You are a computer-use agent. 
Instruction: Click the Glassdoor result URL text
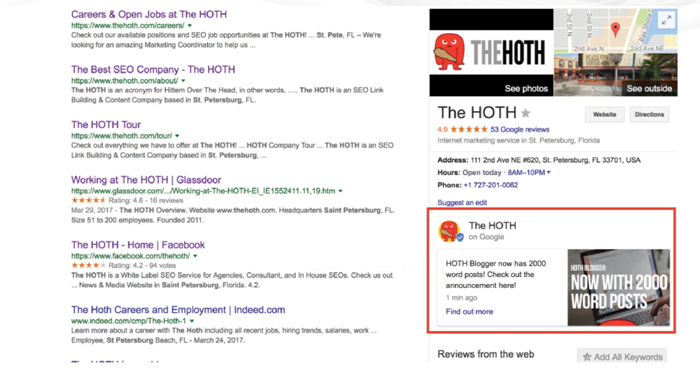pos(203,191)
